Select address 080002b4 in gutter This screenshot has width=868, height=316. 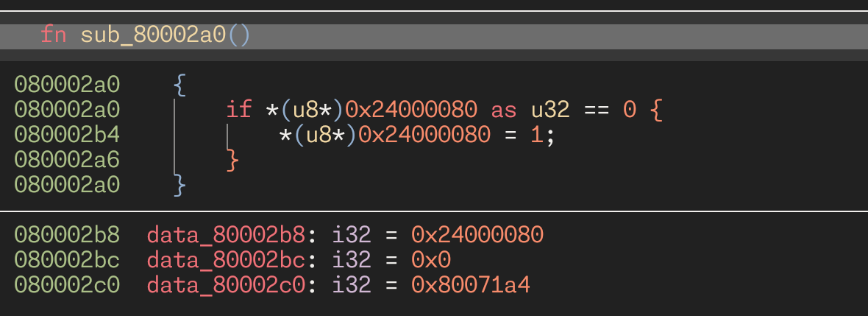(67, 135)
